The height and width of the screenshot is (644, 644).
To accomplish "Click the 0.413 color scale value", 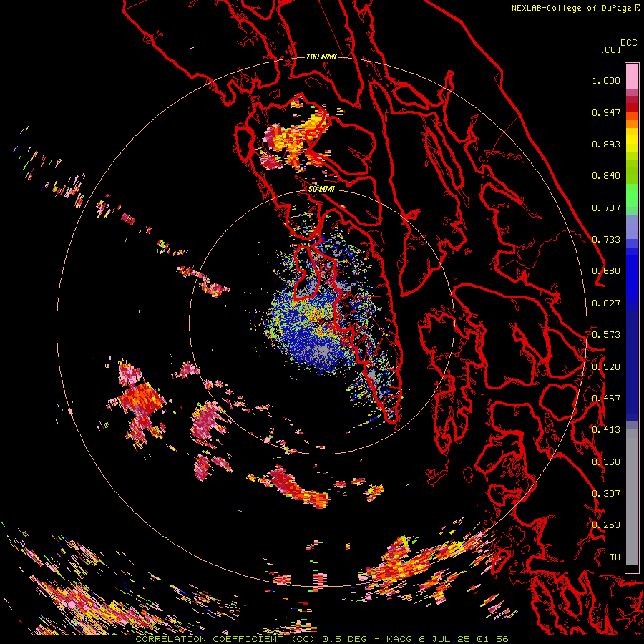I will (606, 430).
